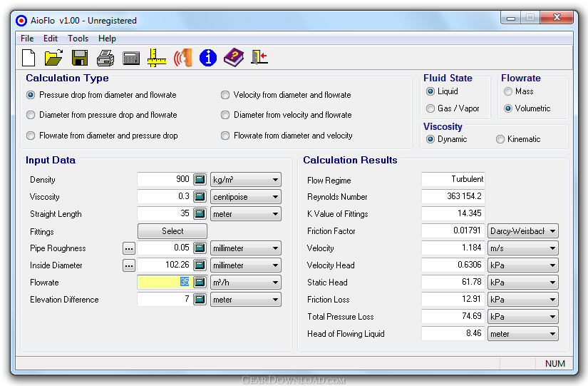
Task: Click the calculator icon beside Inside Diameter
Action: (200, 265)
